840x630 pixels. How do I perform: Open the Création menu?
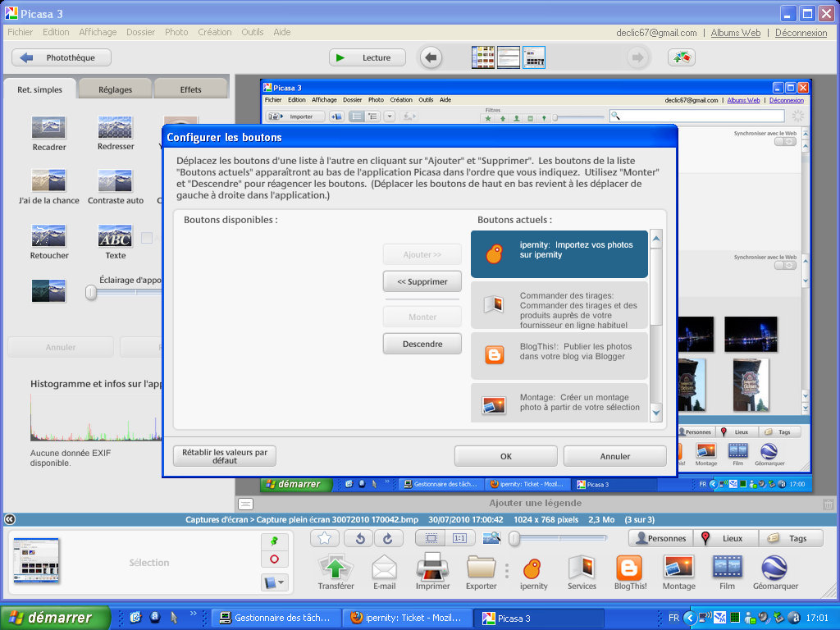pos(215,32)
